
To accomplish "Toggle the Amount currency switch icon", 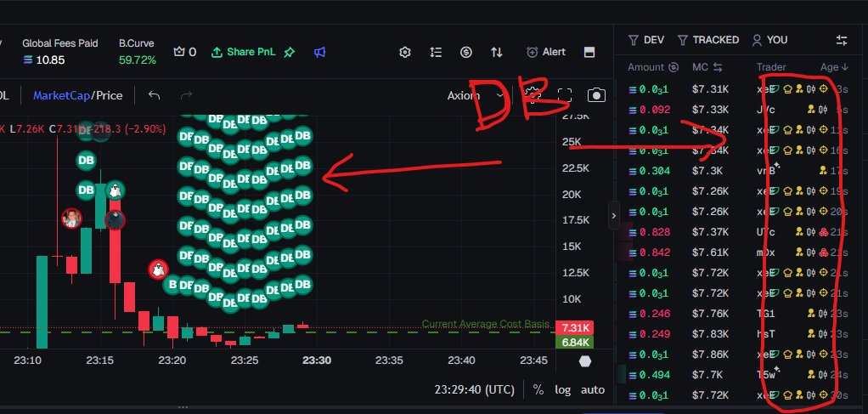I will pyautogui.click(x=674, y=67).
